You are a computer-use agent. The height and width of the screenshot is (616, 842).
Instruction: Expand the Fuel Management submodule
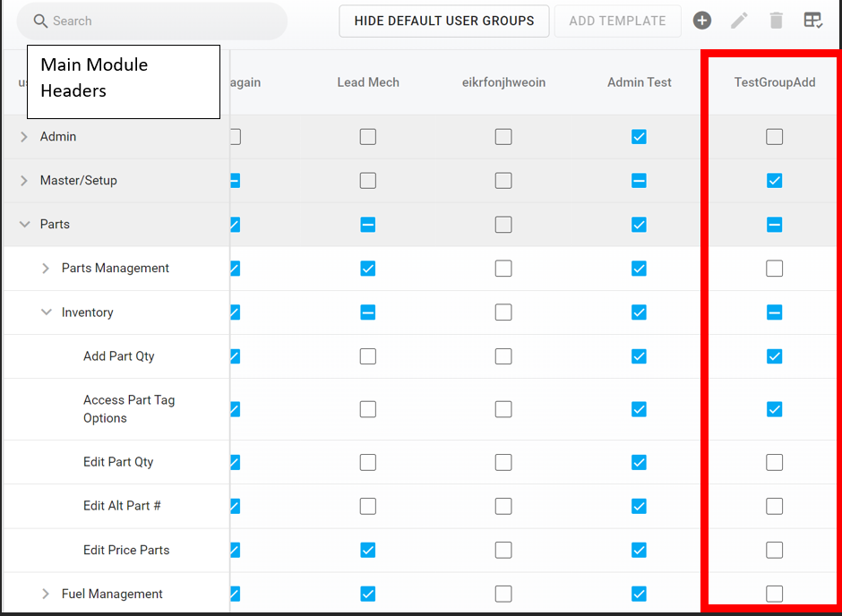(x=46, y=595)
